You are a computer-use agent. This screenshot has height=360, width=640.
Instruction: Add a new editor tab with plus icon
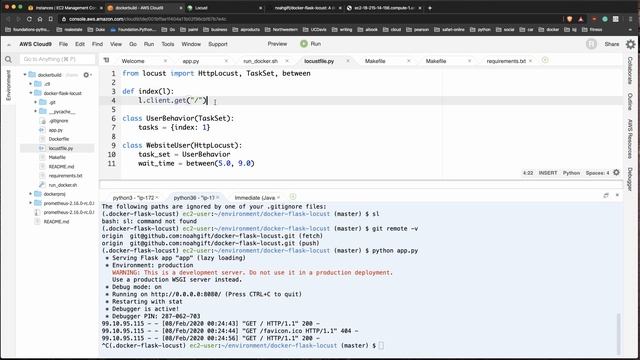[545, 60]
